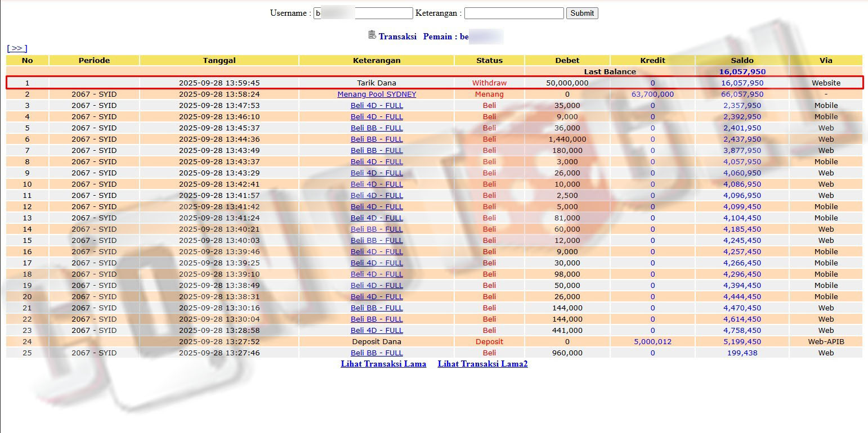Click the Last Balance value 16,057,950
Viewport: 868px width, 433px height.
742,72
